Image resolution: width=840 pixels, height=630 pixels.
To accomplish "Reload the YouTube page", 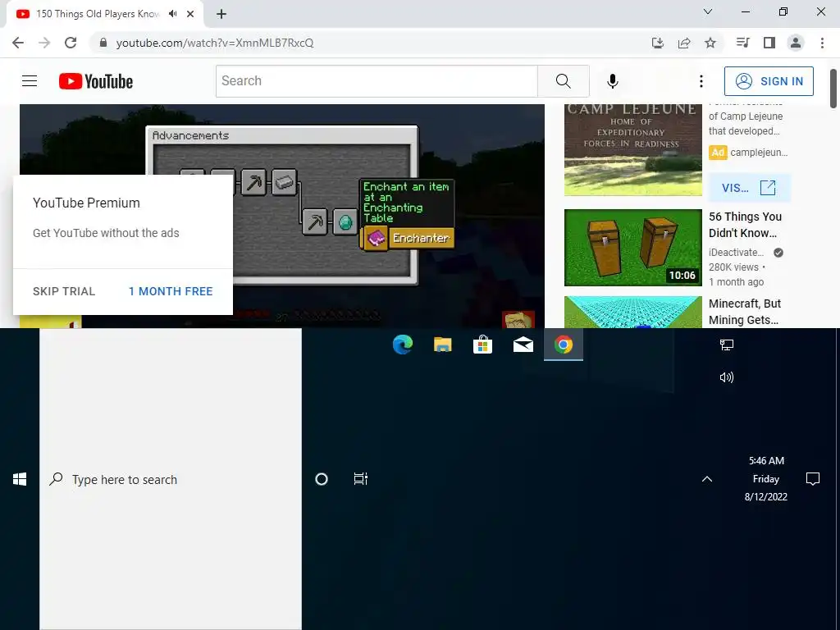I will point(71,43).
